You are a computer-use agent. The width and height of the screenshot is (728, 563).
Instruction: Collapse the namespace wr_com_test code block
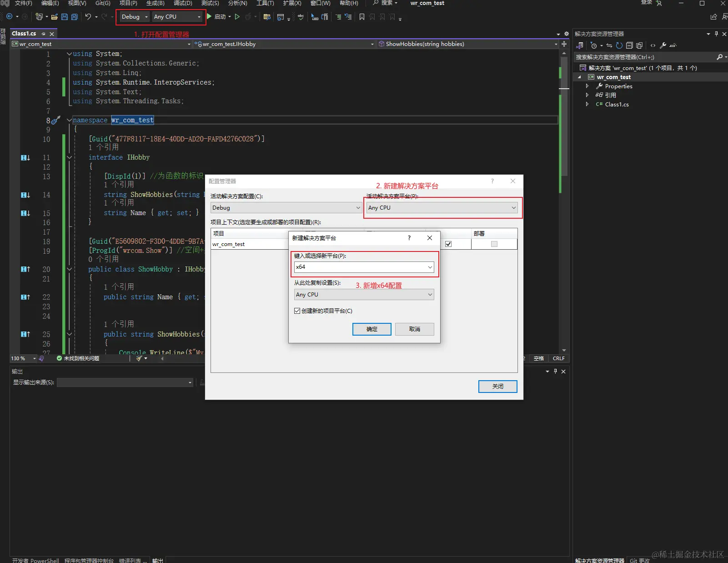point(69,120)
